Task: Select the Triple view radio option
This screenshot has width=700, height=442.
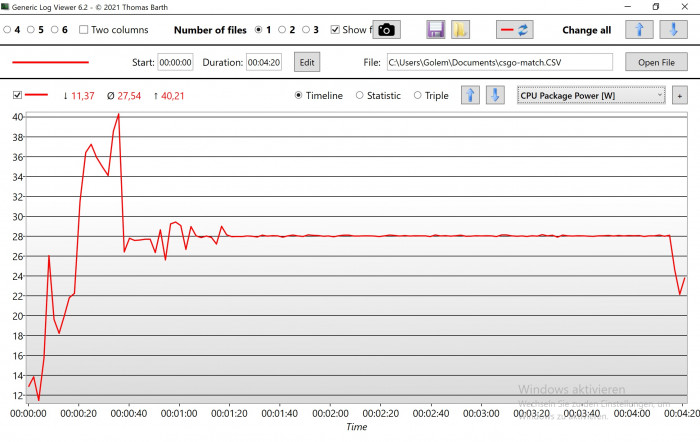Action: pyautogui.click(x=419, y=96)
